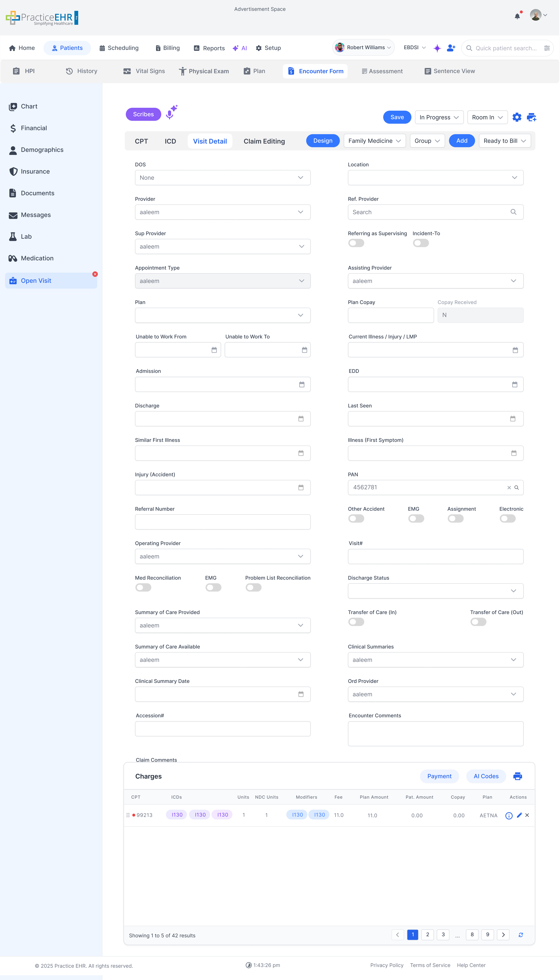
Task: Open the Family Medicine dropdown
Action: 374,141
